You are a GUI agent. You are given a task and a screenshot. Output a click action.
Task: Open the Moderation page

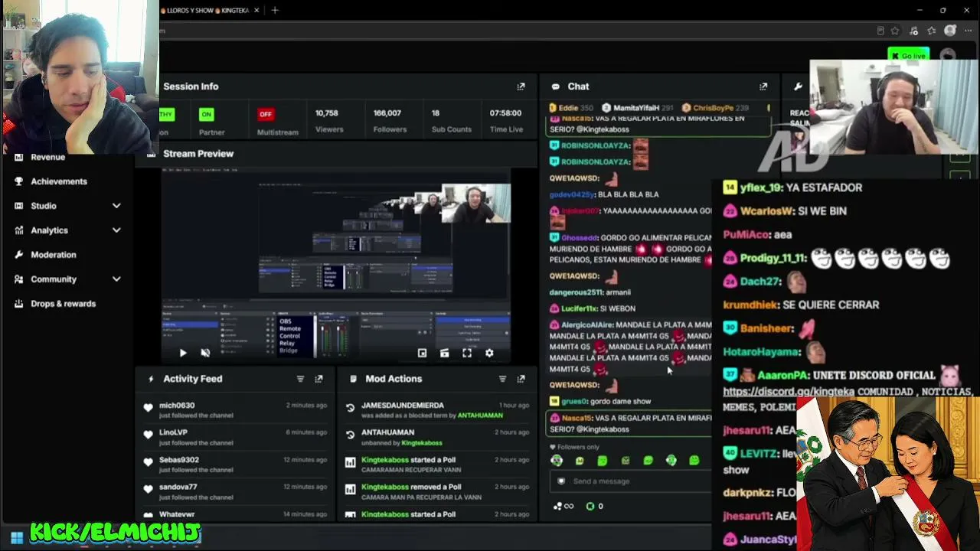point(54,255)
